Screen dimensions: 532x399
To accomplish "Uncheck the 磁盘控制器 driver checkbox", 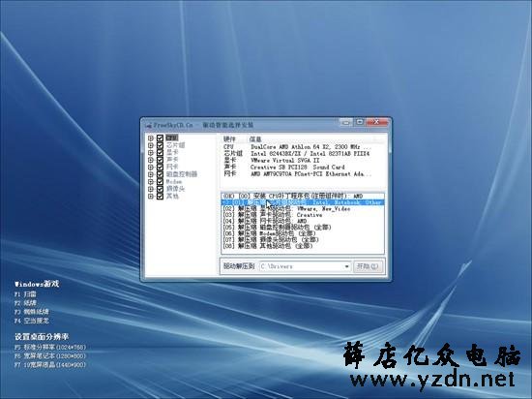I will pyautogui.click(x=160, y=174).
